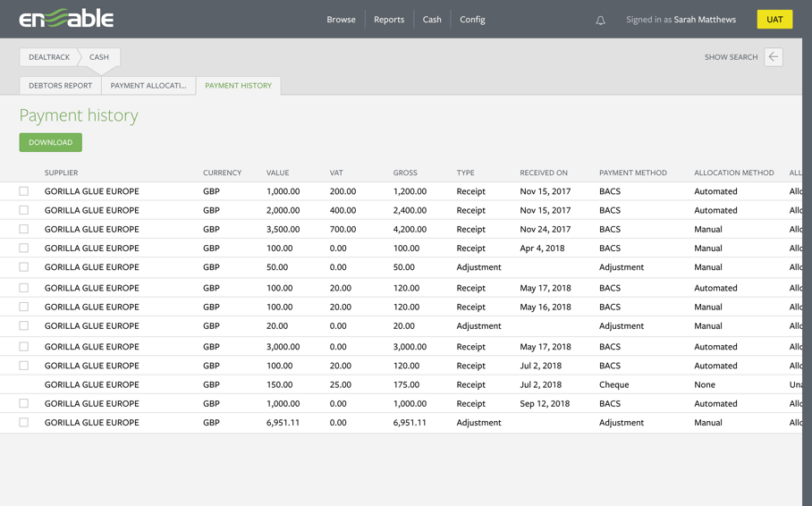This screenshot has width=812, height=506.
Task: Select checkbox for the Apr 4, 2018 receipt
Action: pos(24,248)
